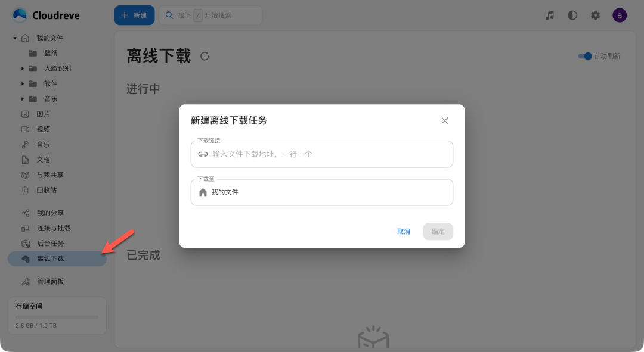Screen dimensions: 644x352
Task: Click the 新建 button
Action: click(x=134, y=15)
